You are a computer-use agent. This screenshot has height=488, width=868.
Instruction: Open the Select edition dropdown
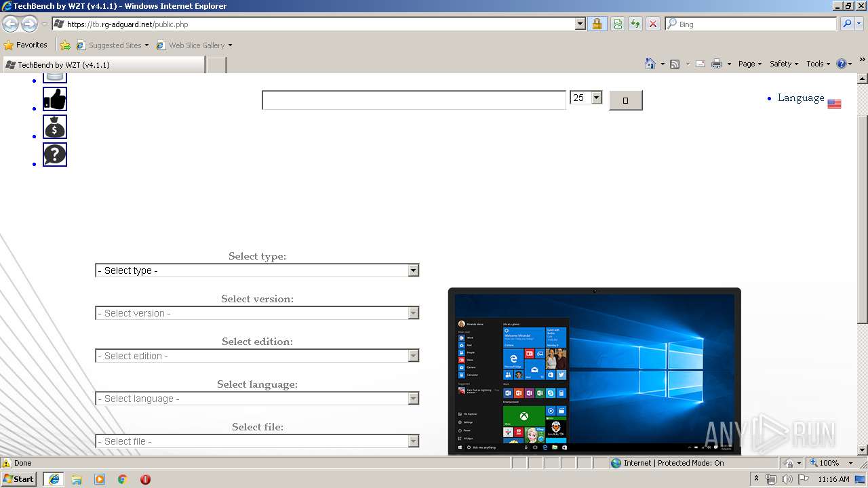257,356
